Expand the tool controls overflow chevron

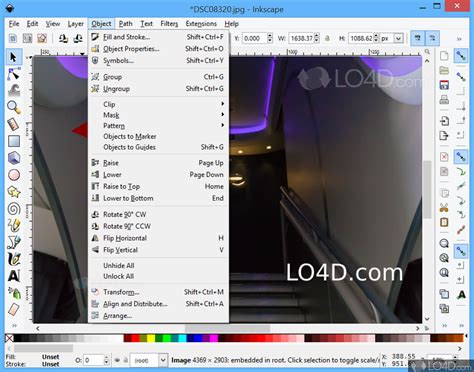tap(459, 39)
